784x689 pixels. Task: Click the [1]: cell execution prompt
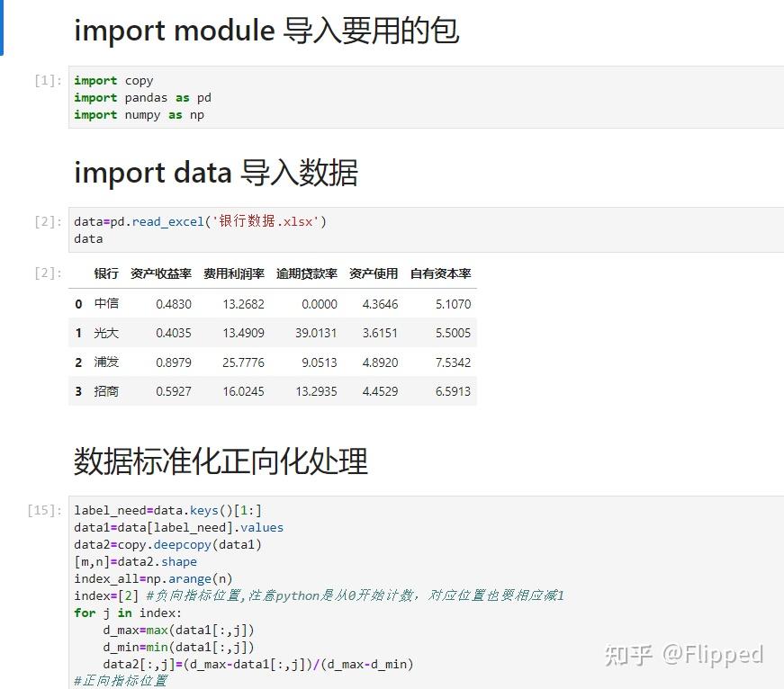48,80
